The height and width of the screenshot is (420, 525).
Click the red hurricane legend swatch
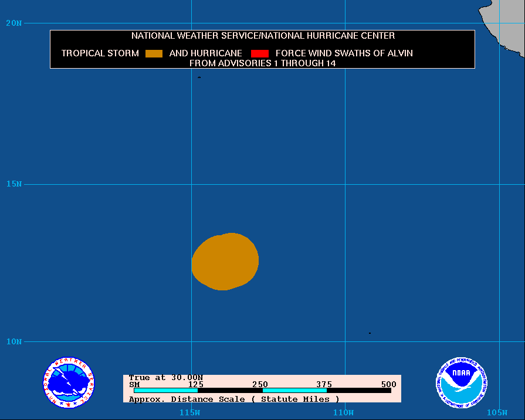pyautogui.click(x=260, y=53)
